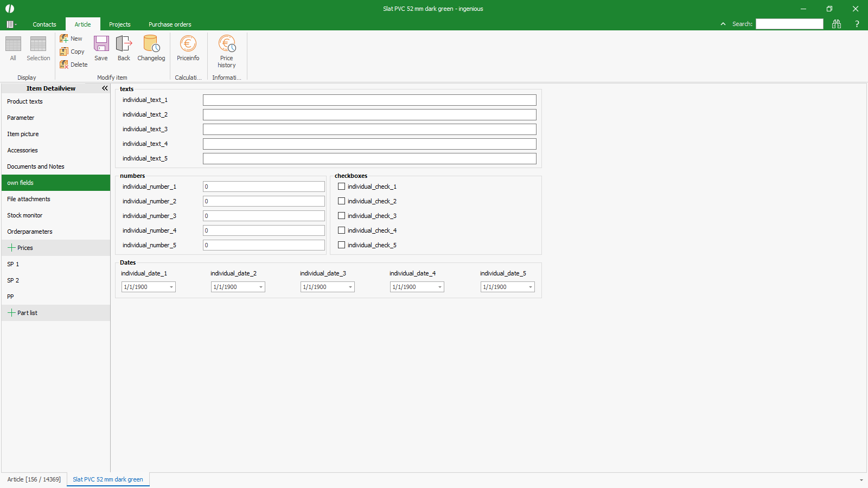Delete the current article item
The image size is (868, 488).
(73, 65)
